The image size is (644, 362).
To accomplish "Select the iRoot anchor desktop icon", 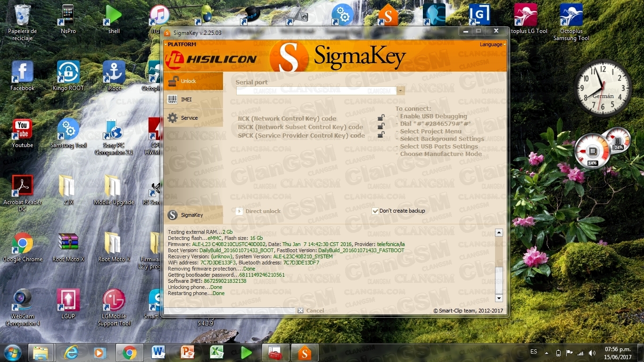I will [x=114, y=76].
